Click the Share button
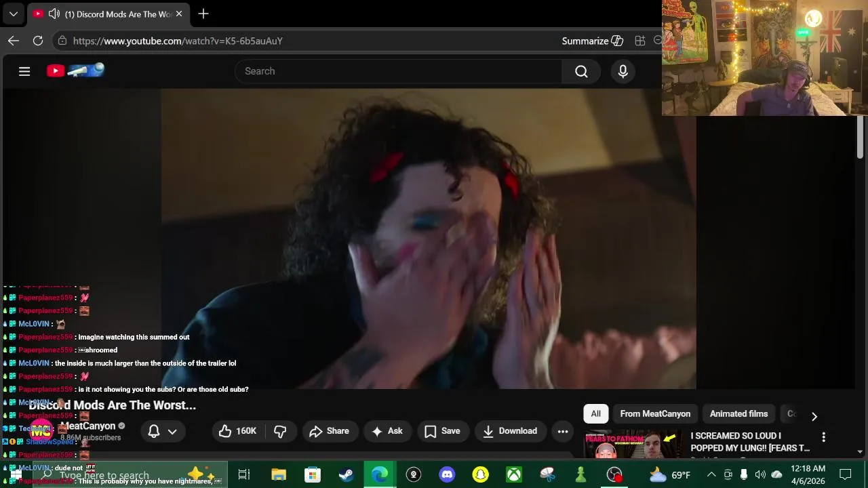Image resolution: width=868 pixels, height=488 pixels. point(329,431)
